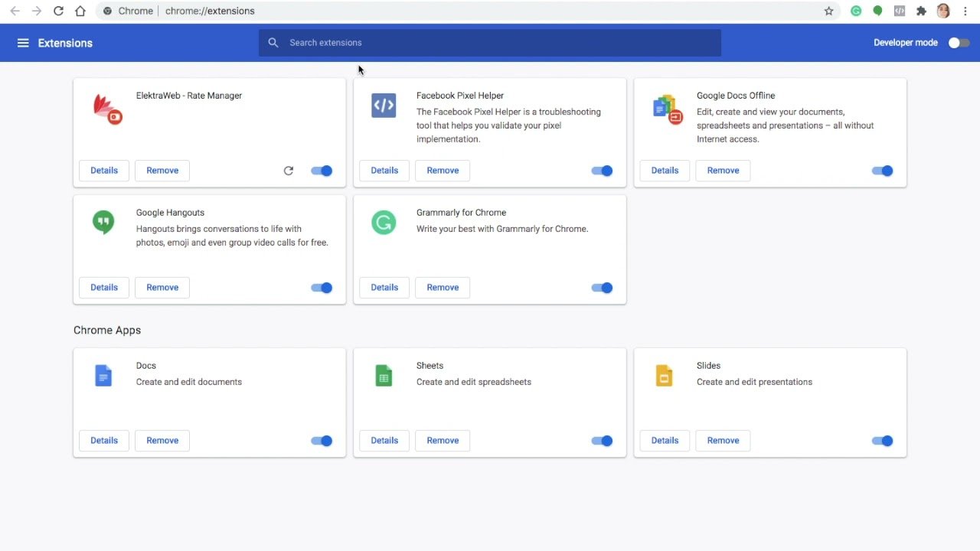This screenshot has height=551, width=980.
Task: Open the Facebook Pixel Helper toolbar icon
Action: pyautogui.click(x=900, y=11)
